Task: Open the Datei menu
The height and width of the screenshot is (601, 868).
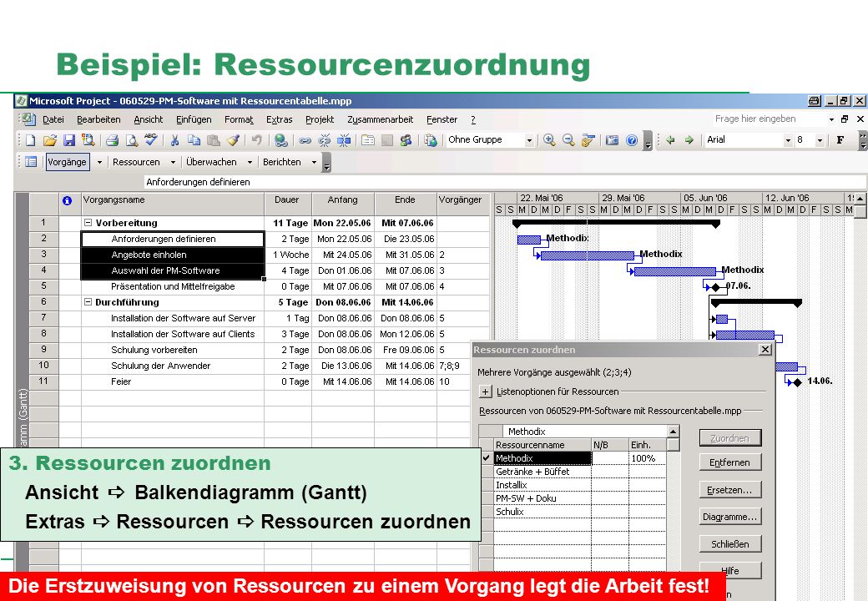Action: [53, 119]
